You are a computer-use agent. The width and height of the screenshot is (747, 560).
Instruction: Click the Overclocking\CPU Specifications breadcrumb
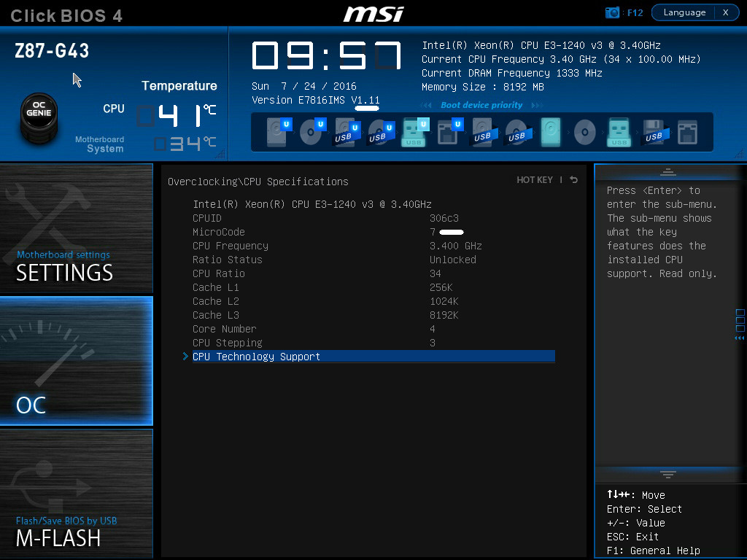[x=258, y=182]
